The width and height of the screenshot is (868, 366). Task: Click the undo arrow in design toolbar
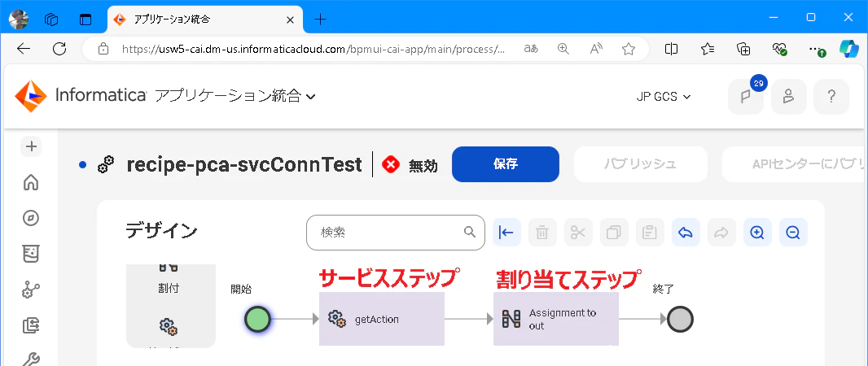686,232
